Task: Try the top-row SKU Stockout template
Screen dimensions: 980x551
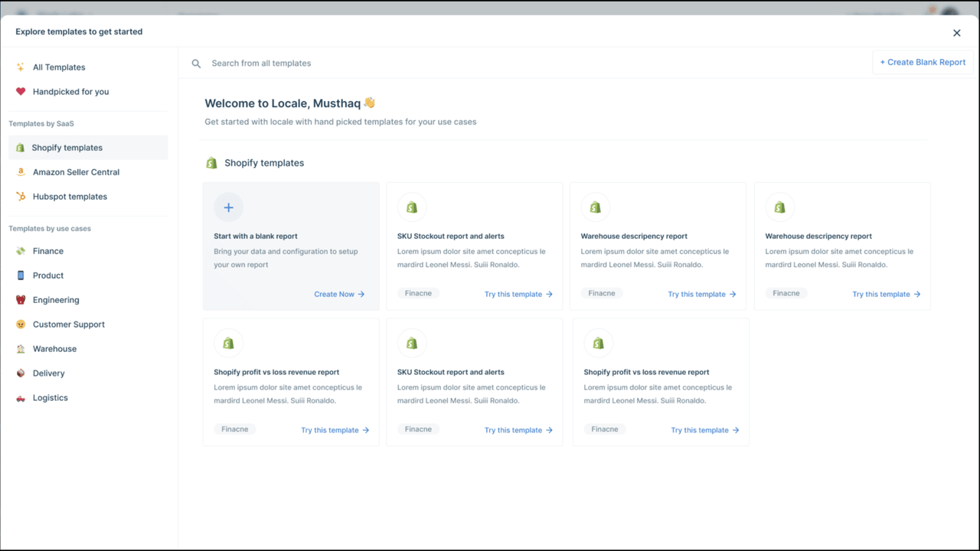Action: coord(518,294)
